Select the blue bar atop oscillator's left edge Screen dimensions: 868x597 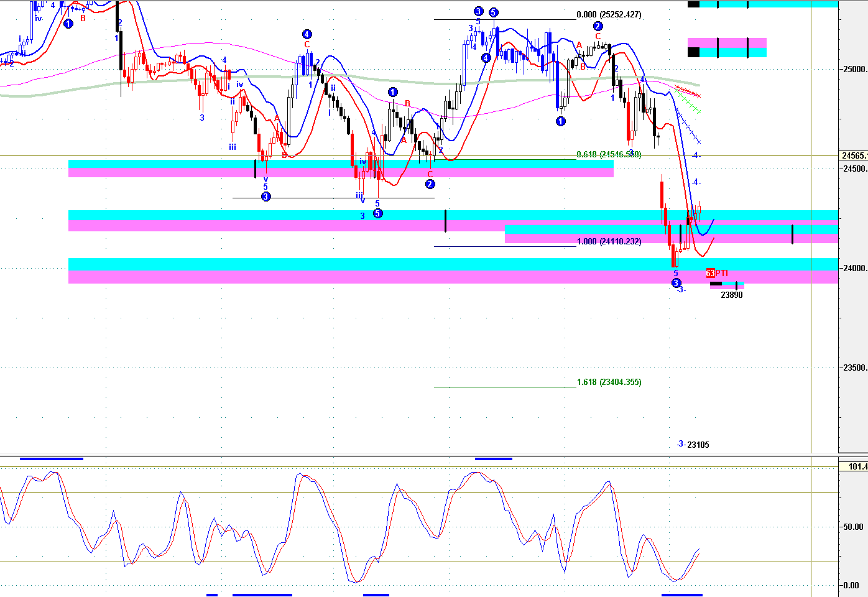51,459
